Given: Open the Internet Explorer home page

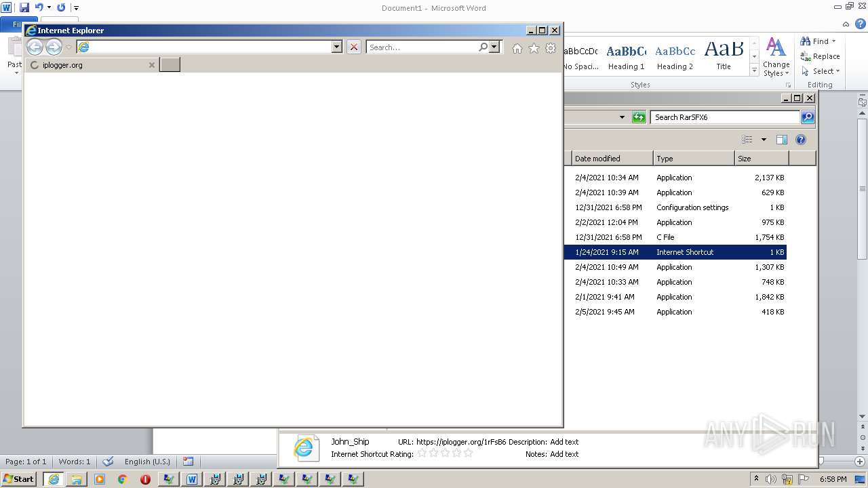Looking at the screenshot, I should click(x=517, y=48).
